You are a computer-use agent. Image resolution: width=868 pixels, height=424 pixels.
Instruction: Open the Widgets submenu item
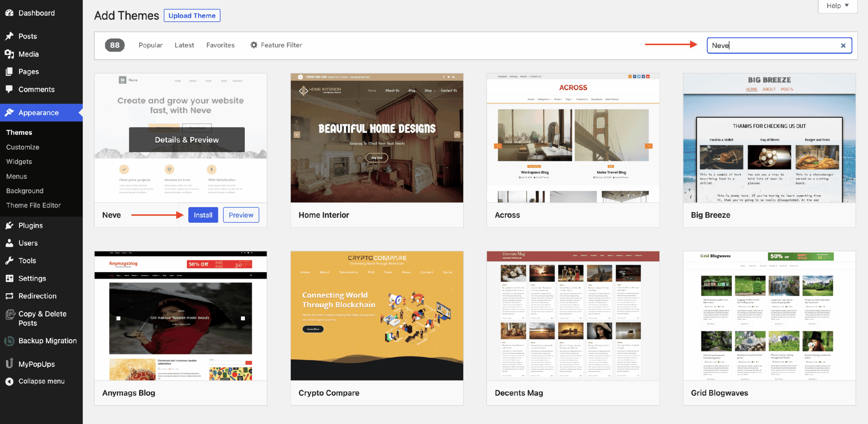tap(19, 162)
